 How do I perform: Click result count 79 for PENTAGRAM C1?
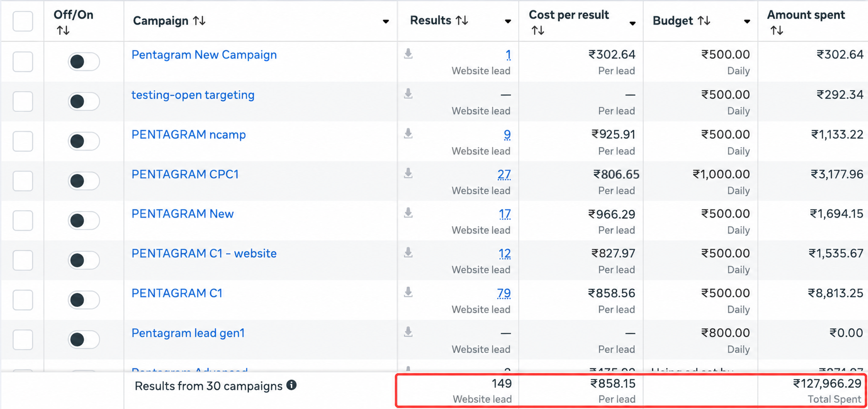coord(504,294)
